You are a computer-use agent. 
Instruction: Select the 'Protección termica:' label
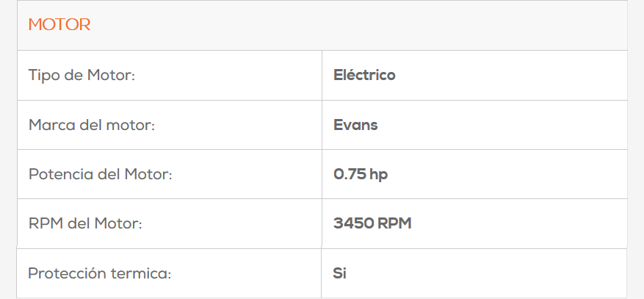(x=99, y=274)
